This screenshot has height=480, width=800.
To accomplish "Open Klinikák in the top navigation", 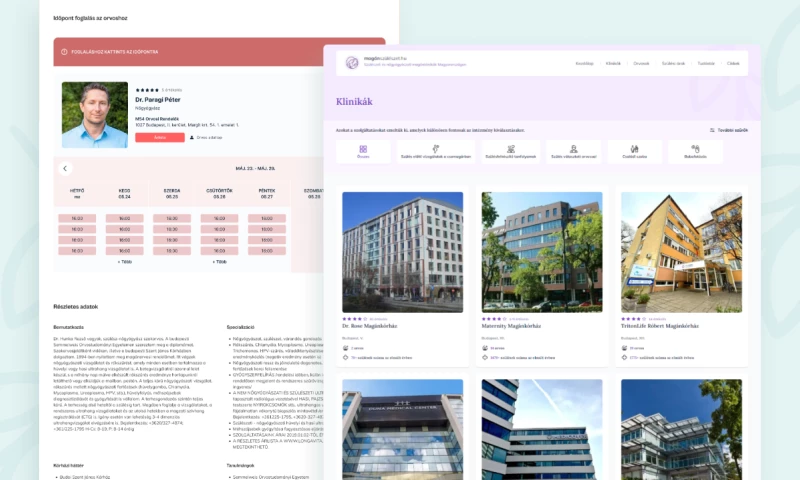I will 613,64.
